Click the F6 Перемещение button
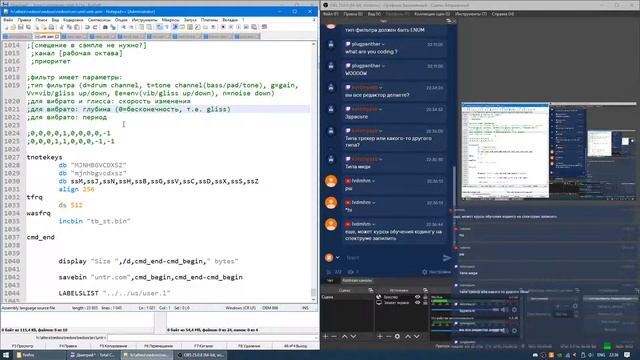The image size is (640, 360). 159,346
